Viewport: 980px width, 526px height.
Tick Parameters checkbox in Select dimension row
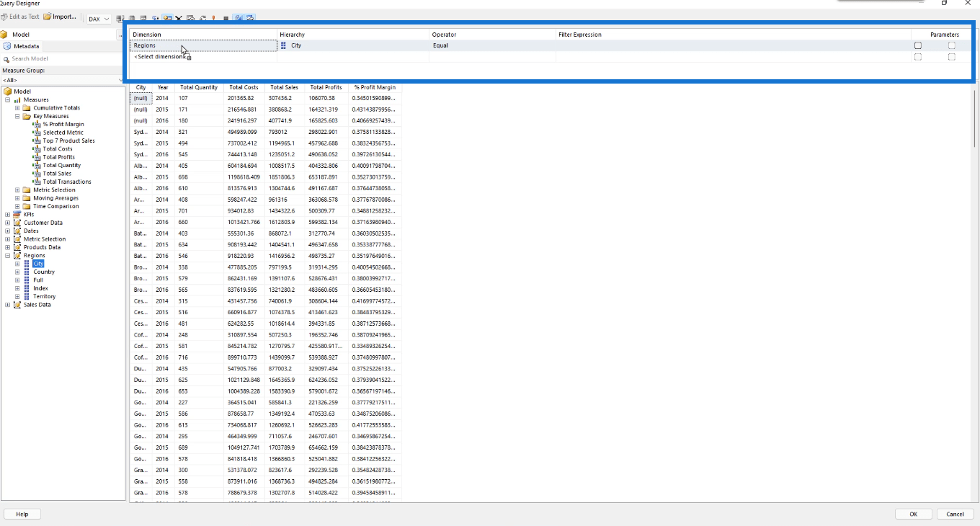pyautogui.click(x=952, y=57)
